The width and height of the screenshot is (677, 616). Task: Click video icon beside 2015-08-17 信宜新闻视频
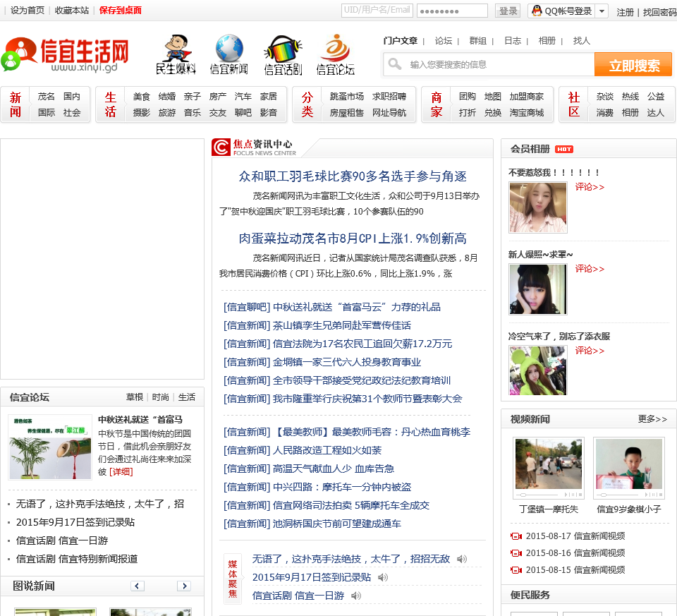[x=516, y=536]
